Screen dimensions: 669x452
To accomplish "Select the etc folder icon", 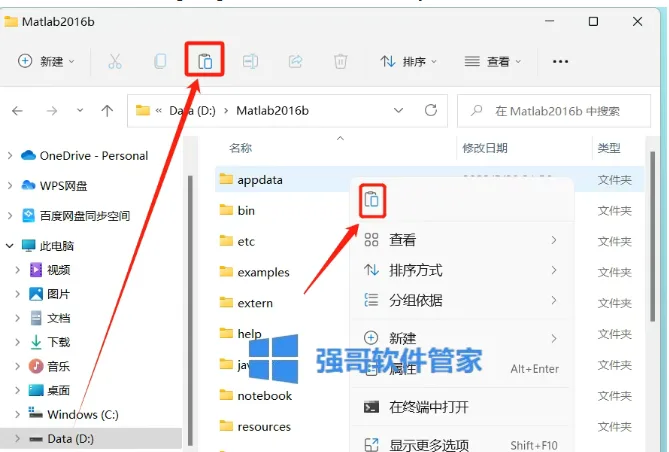I will [226, 241].
